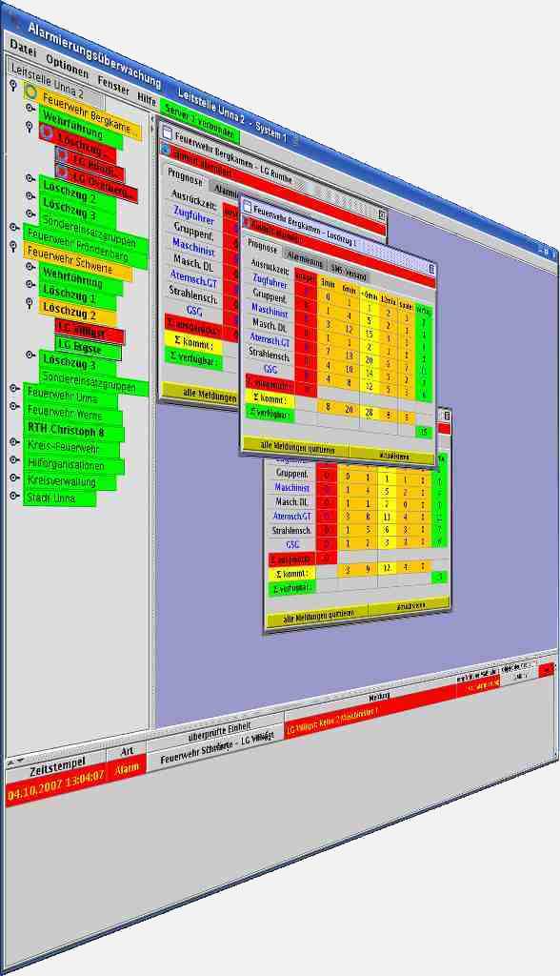Click the red Meldung cell in alarm table
The height and width of the screenshot is (976, 560).
click(x=373, y=715)
